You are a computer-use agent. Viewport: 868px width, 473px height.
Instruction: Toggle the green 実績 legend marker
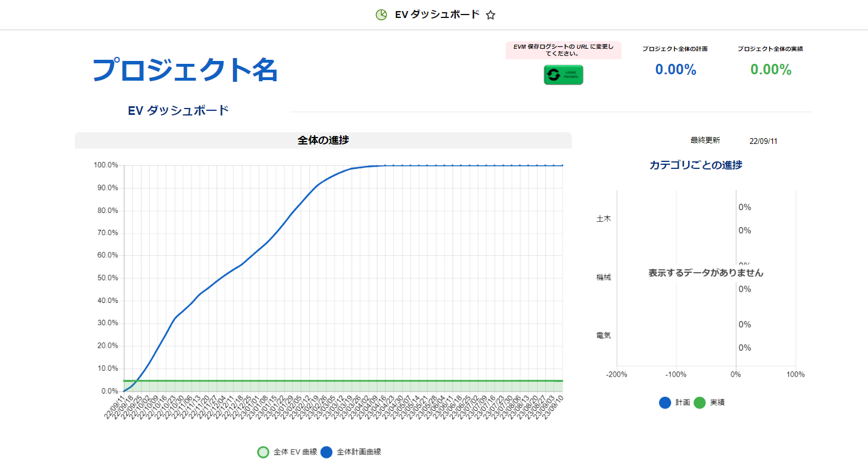point(700,403)
